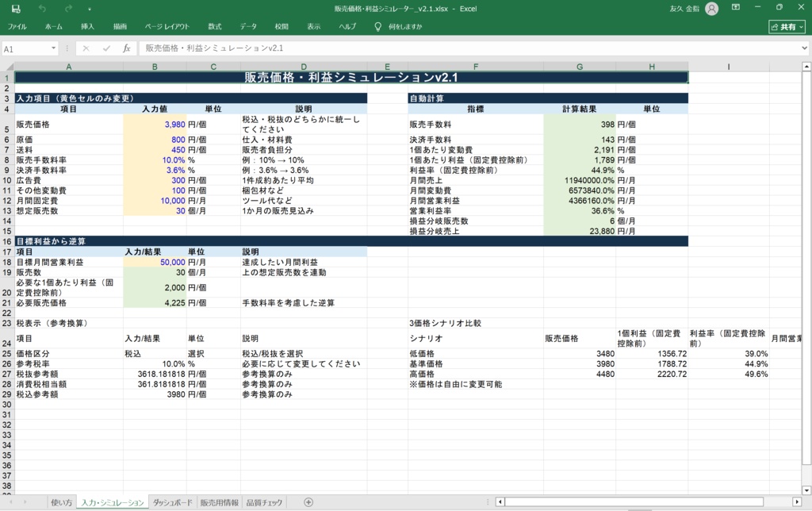Click the lightbulb Tell Me icon
Viewport: 812px width, 511px height.
[x=378, y=26]
